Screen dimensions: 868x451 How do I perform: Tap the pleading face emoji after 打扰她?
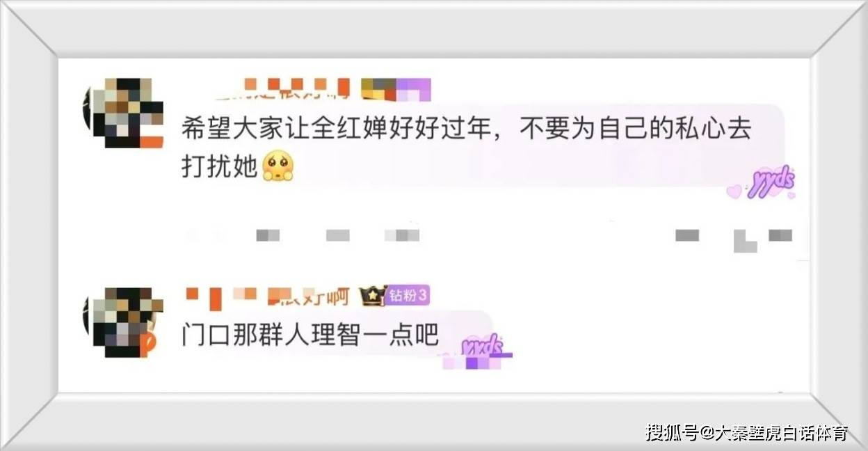click(x=278, y=167)
